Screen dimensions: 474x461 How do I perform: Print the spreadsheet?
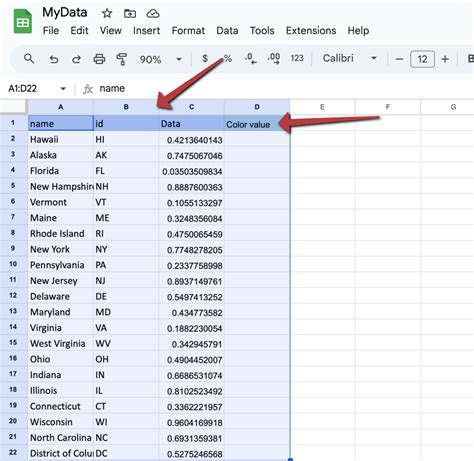tap(99, 59)
